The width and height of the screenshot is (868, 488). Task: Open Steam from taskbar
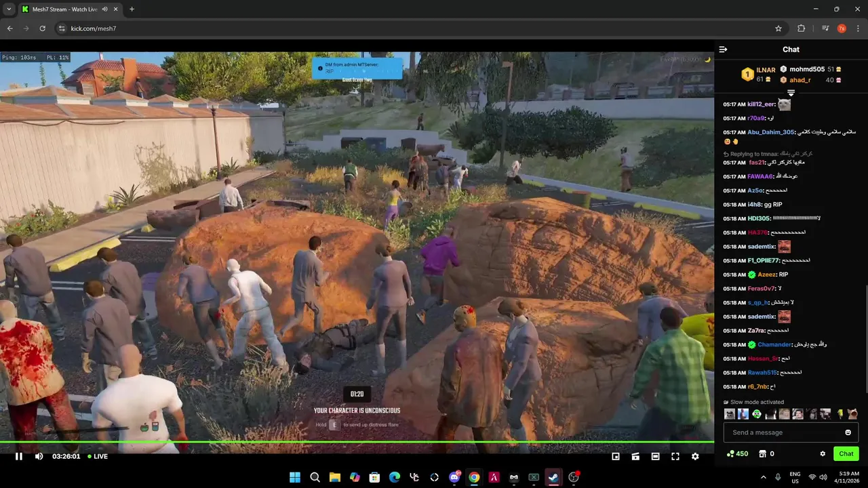[x=554, y=477]
